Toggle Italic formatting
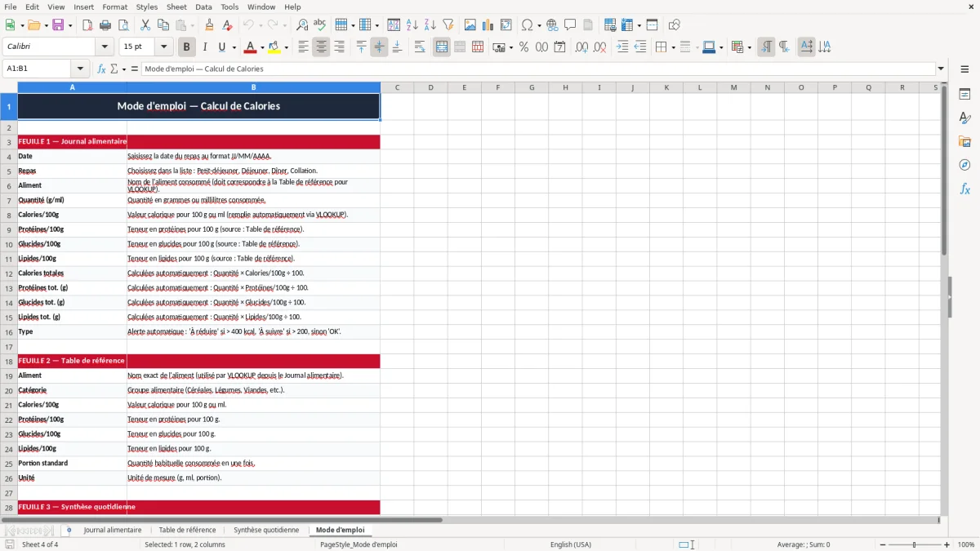This screenshot has height=551, width=980. 204,47
